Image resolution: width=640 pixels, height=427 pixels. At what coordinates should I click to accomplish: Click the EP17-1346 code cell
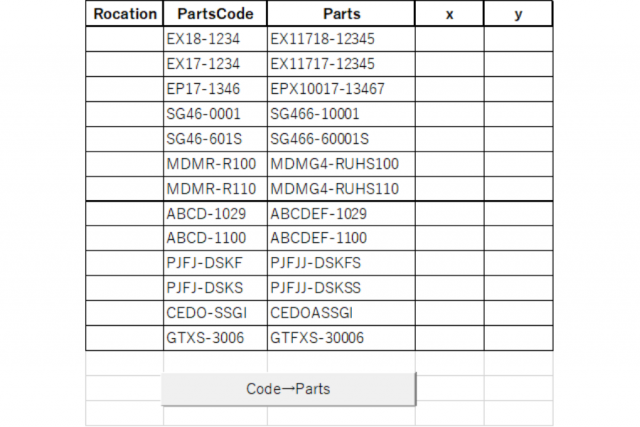point(215,89)
